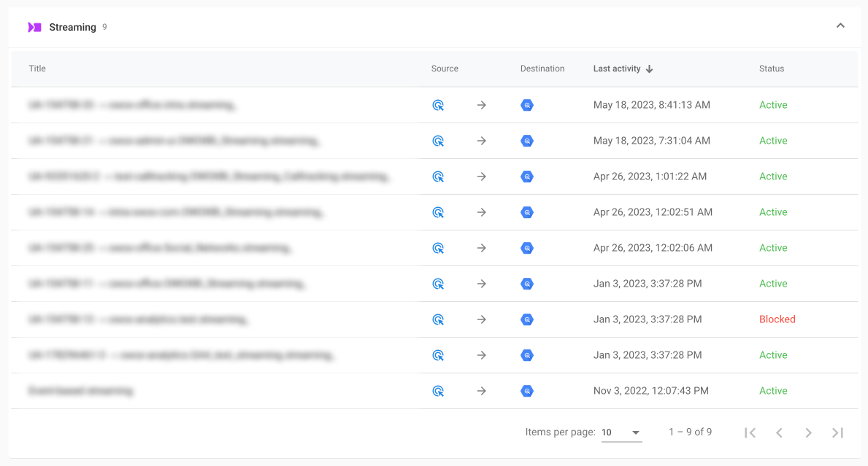Click destination icon in May 18, 8:41:13 AM row
Viewport: 868px width, 466px height.
click(527, 105)
